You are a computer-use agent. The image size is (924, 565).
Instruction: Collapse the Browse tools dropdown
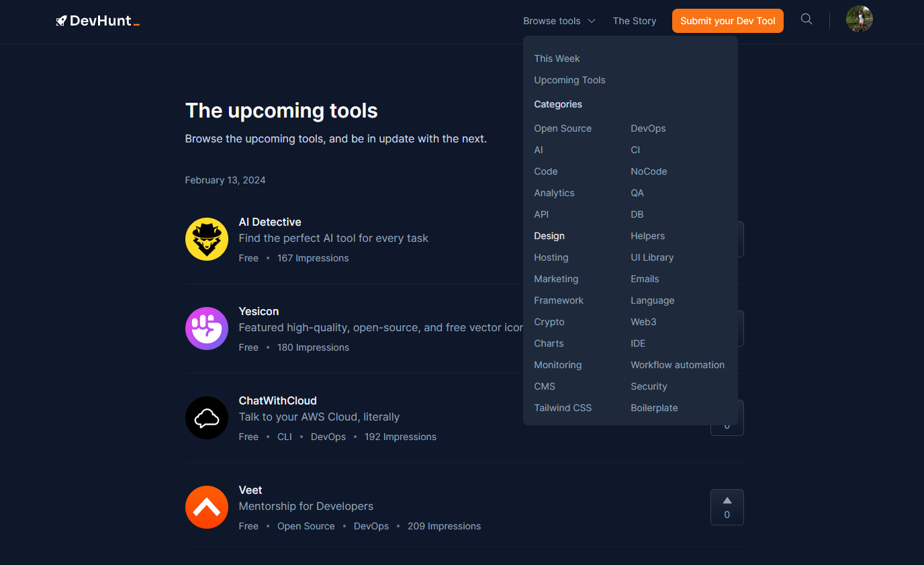(x=559, y=21)
